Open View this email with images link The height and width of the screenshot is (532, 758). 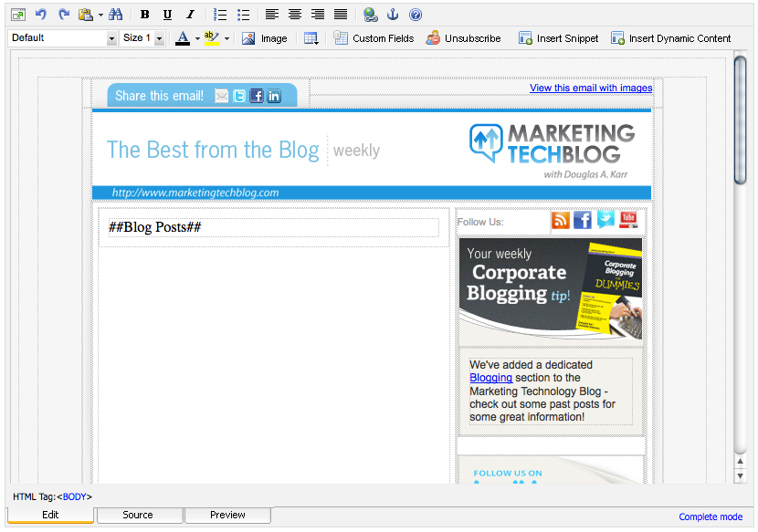tap(591, 88)
